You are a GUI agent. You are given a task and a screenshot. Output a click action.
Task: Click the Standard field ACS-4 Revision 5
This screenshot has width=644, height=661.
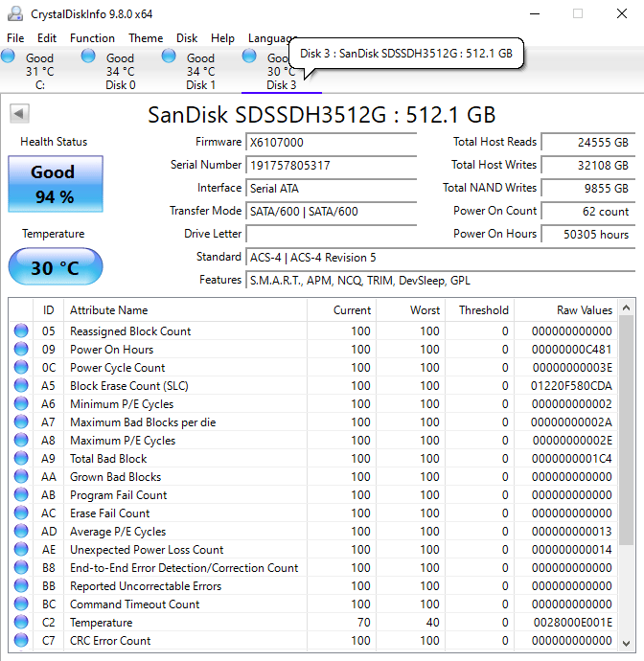441,257
